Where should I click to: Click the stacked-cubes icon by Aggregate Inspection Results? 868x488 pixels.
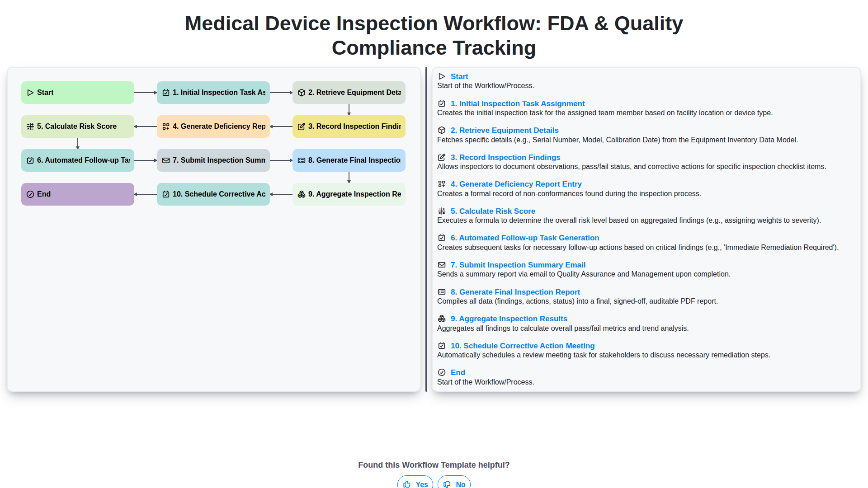(x=442, y=319)
